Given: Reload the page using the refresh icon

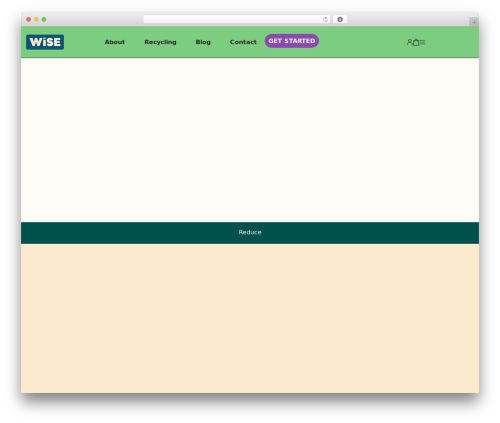Looking at the screenshot, I should (x=325, y=19).
